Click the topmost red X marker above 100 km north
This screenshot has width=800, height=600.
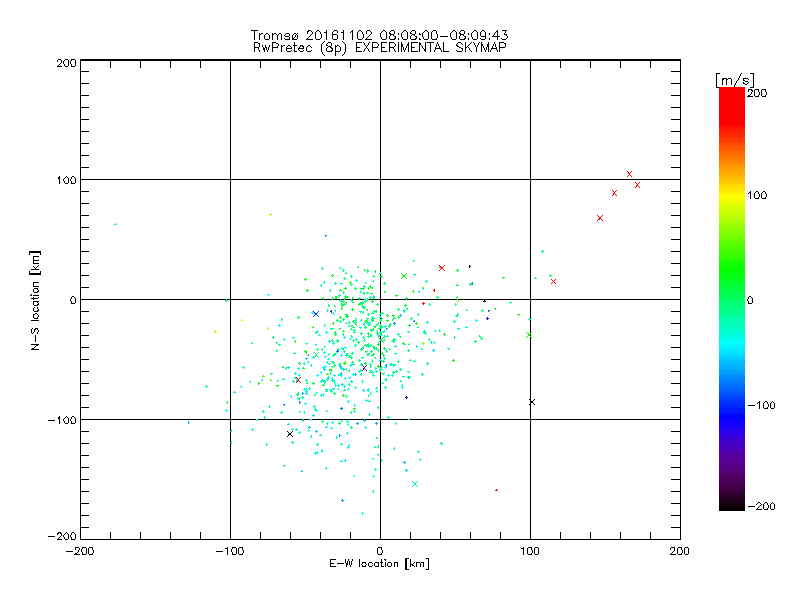click(x=629, y=174)
